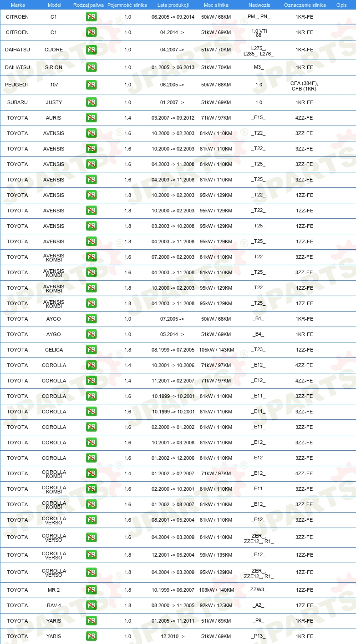The image size is (356, 644).
Task: Click the Marka column header
Action: pos(18,5)
